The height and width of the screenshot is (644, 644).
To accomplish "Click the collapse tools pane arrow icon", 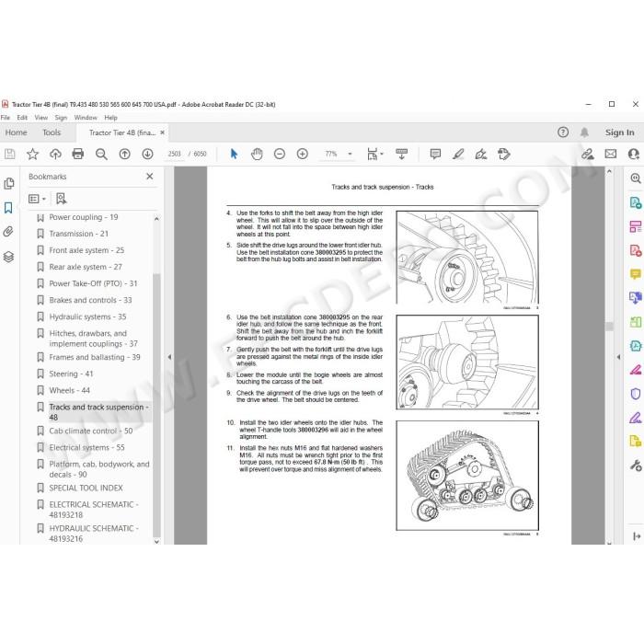I will (x=637, y=536).
